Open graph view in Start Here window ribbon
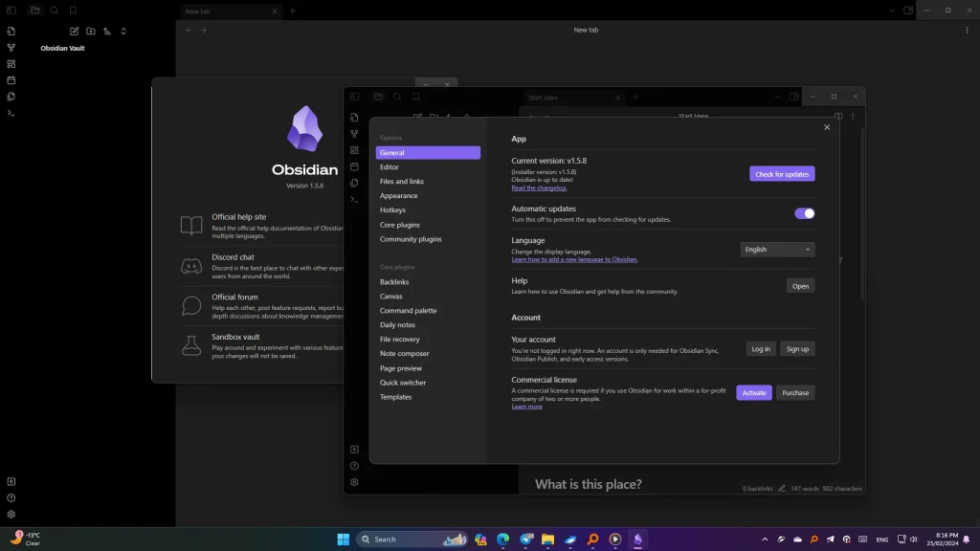The image size is (980, 551). pos(354,134)
